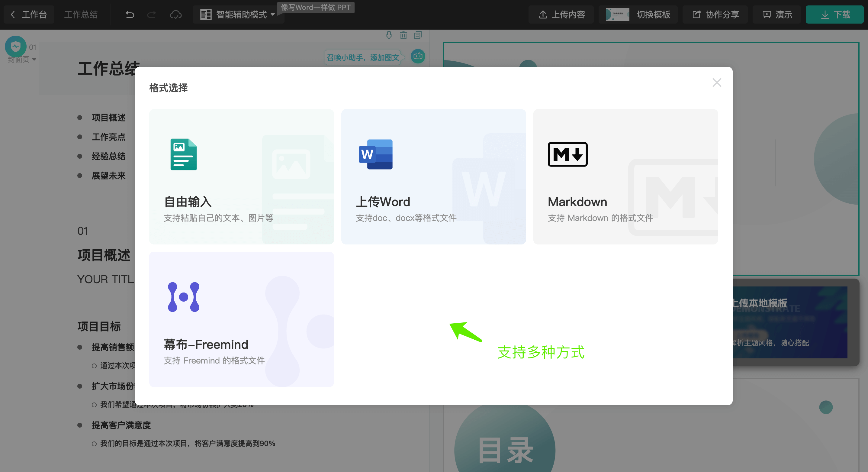Click the 上传本地模板 banner
Image resolution: width=868 pixels, height=472 pixels.
(789, 322)
